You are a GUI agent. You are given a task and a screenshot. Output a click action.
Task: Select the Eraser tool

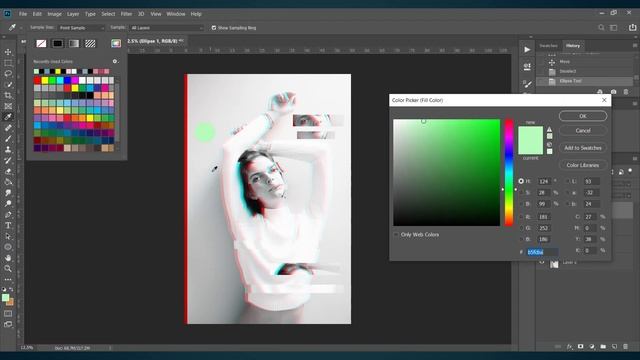tap(8, 171)
